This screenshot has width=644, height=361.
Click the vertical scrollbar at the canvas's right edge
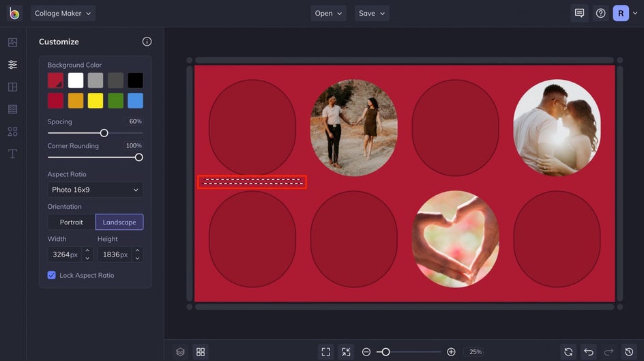619,184
